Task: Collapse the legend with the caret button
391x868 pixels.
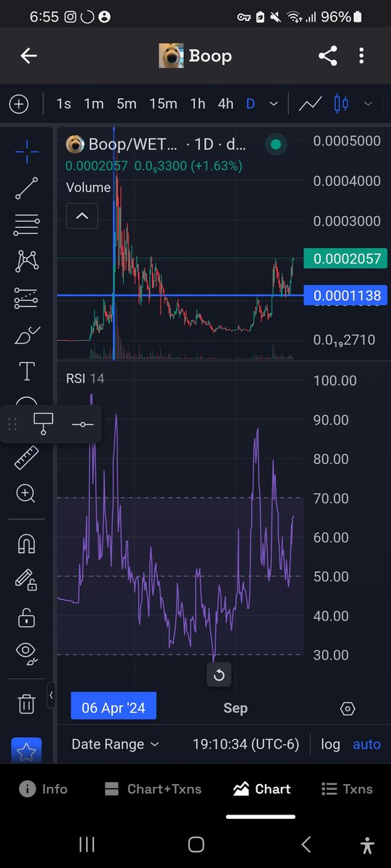Action: pos(83,215)
